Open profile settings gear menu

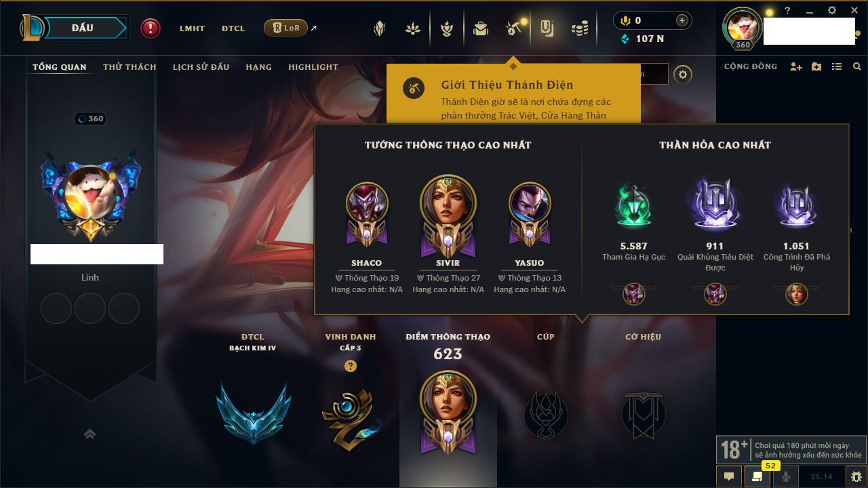coord(683,75)
